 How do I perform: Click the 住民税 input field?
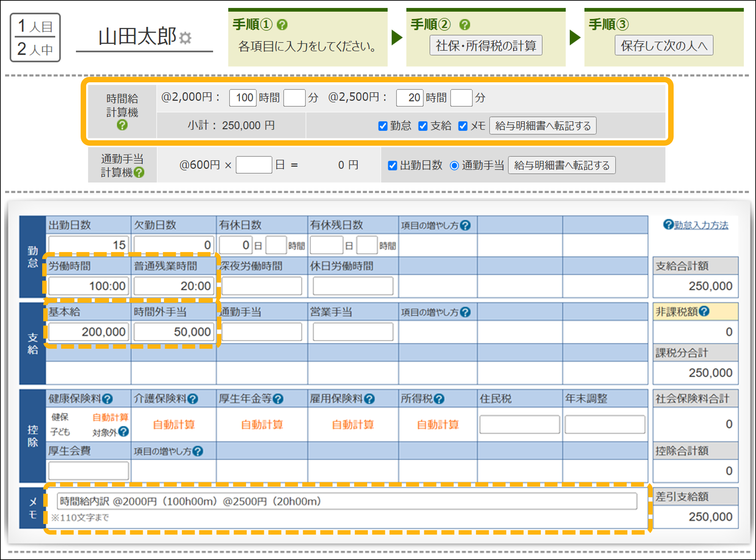(519, 424)
